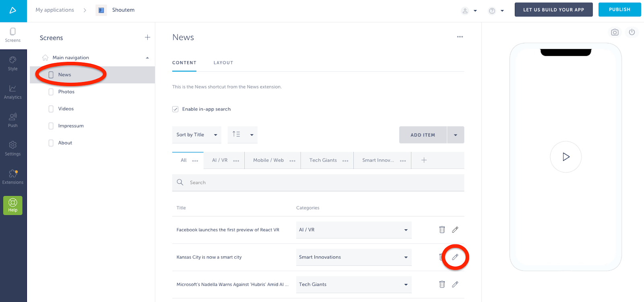Switch to the CONTENT tab
The image size is (644, 302).
tap(184, 63)
